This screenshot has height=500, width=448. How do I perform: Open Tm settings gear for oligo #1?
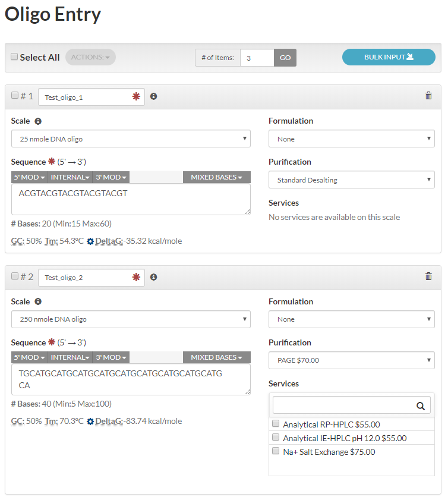(90, 241)
